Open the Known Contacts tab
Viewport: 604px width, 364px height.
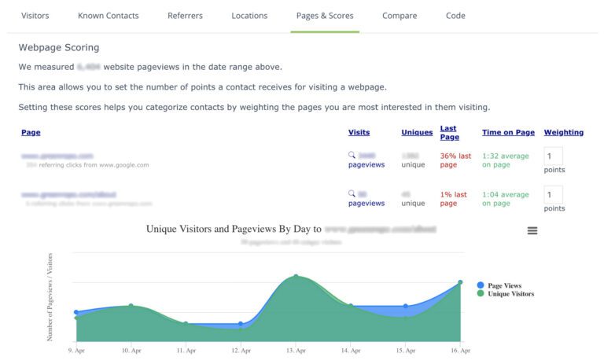pos(109,16)
